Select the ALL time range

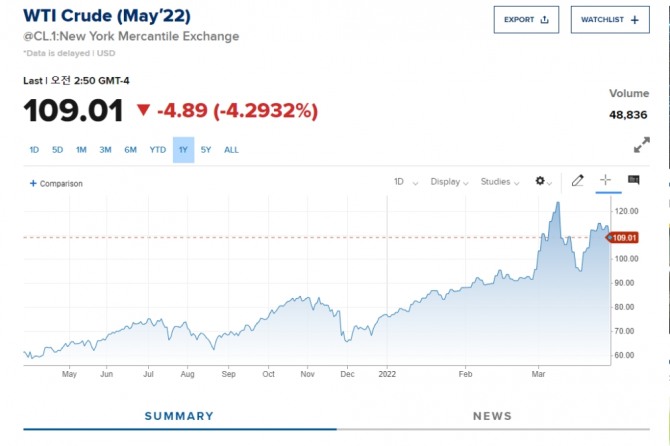click(231, 150)
